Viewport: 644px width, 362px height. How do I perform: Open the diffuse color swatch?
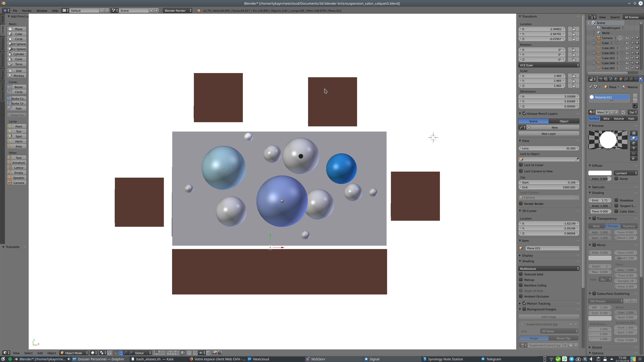click(x=600, y=173)
